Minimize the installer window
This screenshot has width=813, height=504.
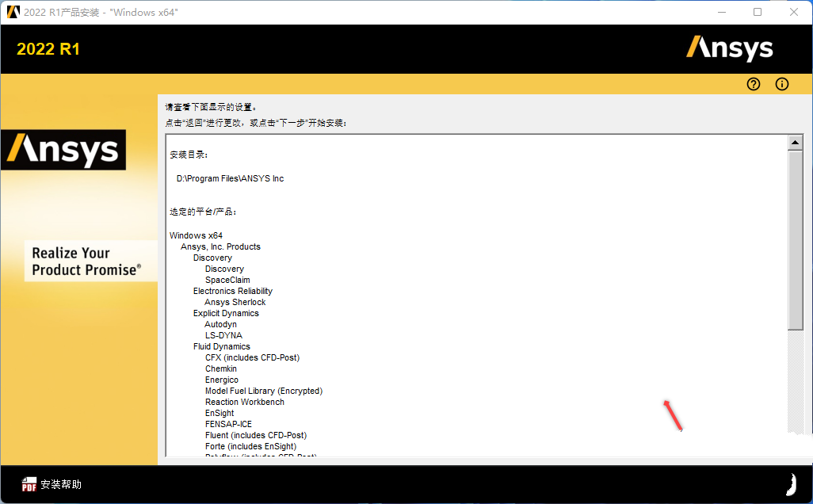[x=722, y=12]
